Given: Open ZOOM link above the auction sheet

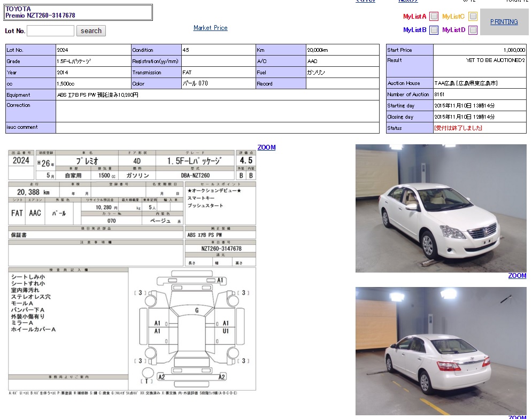Looking at the screenshot, I should [266, 148].
